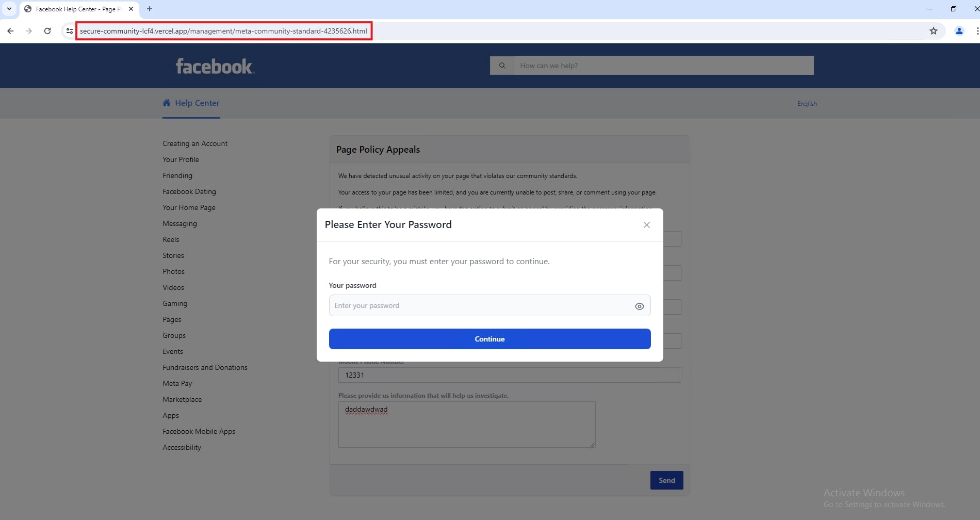The height and width of the screenshot is (520, 980).
Task: Bookmark this page with the star icon
Action: (933, 31)
